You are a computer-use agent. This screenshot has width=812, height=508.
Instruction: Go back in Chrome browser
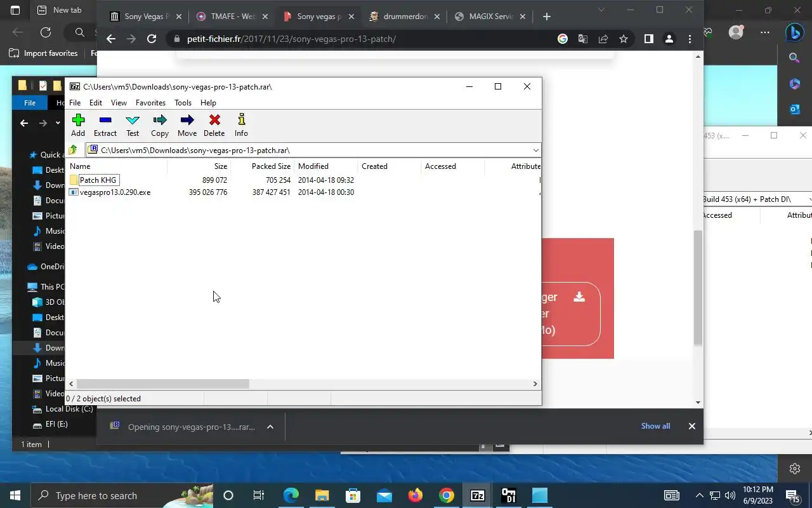(111, 39)
